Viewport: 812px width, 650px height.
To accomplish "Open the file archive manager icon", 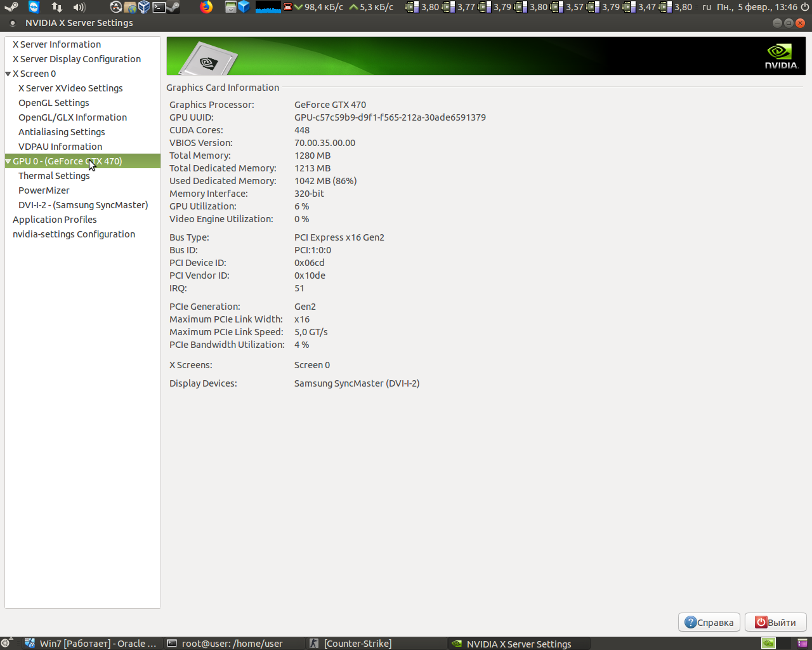I will click(231, 7).
